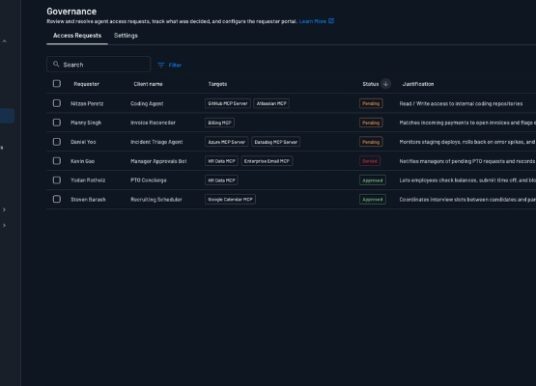Screen dimensions: 536x386
Task: Click the Recruiting Scheduler client name
Action: pos(156,199)
